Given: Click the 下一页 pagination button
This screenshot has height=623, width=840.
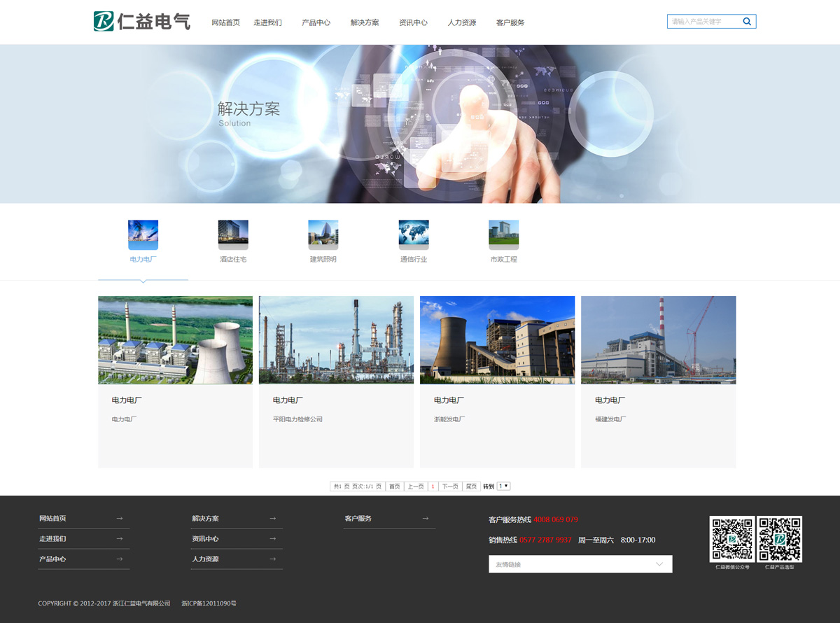Looking at the screenshot, I should [450, 486].
